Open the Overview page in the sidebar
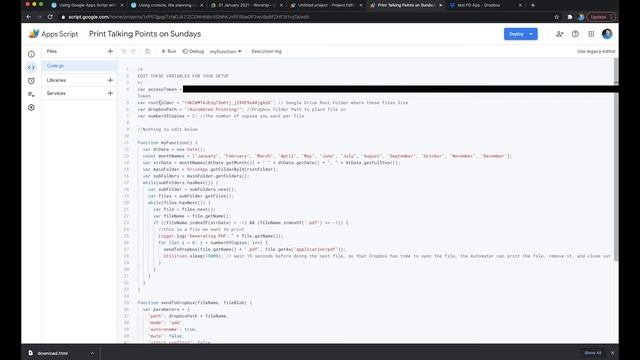The width and height of the screenshot is (640, 360). click(31, 54)
